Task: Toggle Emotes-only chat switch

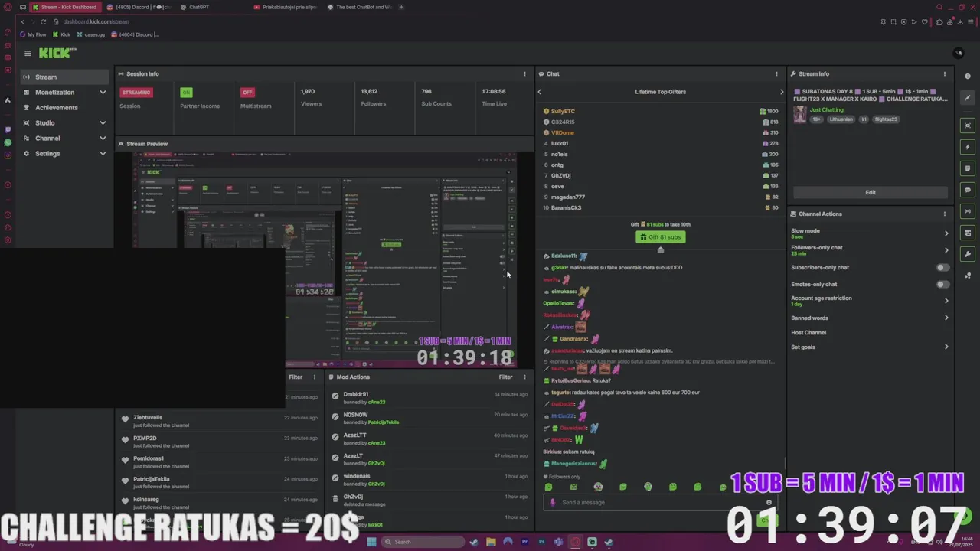Action: [x=943, y=285]
